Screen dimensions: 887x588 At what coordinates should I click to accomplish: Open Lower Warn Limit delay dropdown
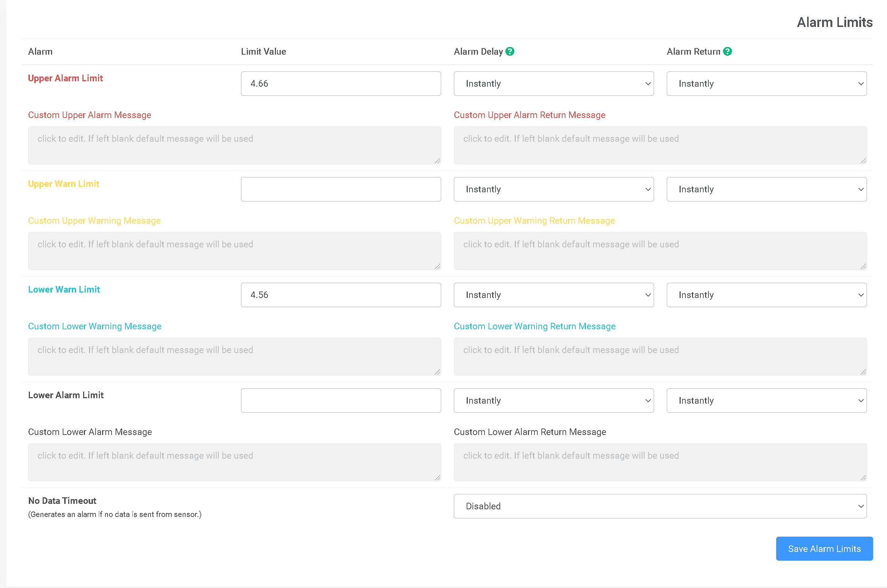tap(553, 295)
